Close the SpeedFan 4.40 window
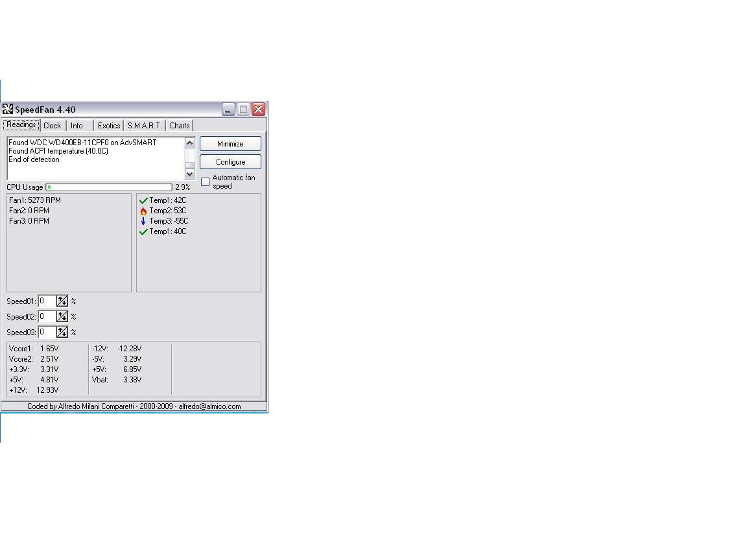The height and width of the screenshot is (560, 747). click(258, 110)
